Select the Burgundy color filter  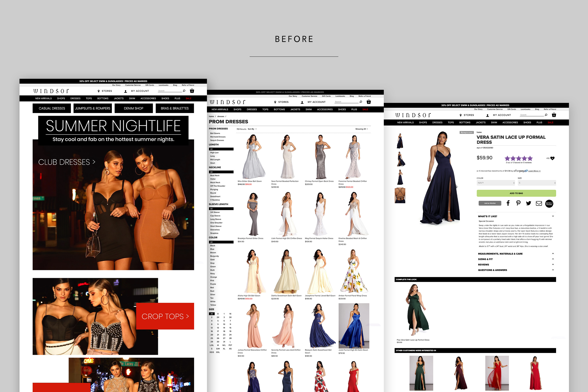click(x=214, y=256)
